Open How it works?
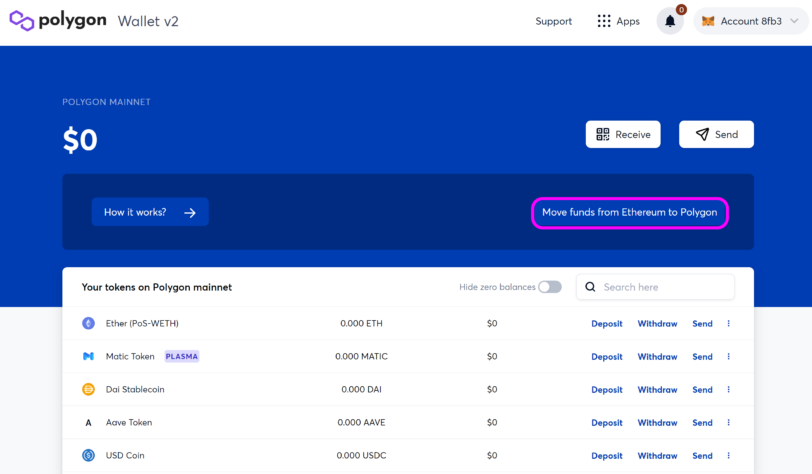 click(150, 212)
